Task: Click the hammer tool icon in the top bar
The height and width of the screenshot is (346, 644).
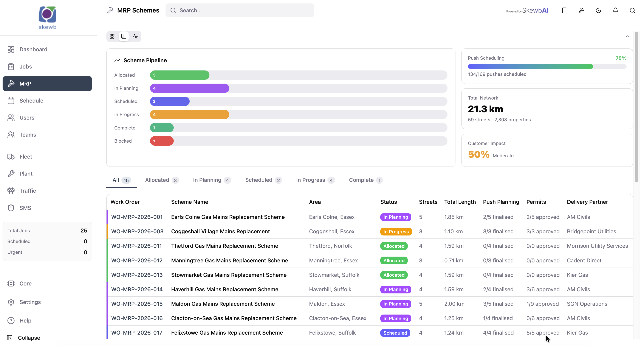Action: [x=581, y=10]
